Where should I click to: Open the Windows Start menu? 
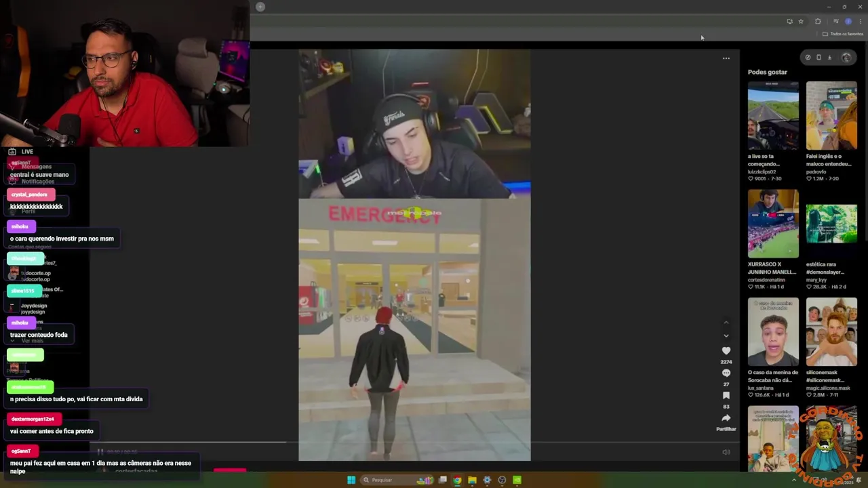[x=351, y=480]
